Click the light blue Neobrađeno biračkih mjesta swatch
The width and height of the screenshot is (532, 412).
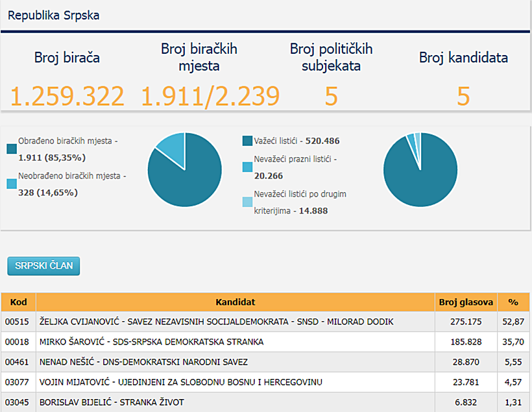(x=12, y=184)
